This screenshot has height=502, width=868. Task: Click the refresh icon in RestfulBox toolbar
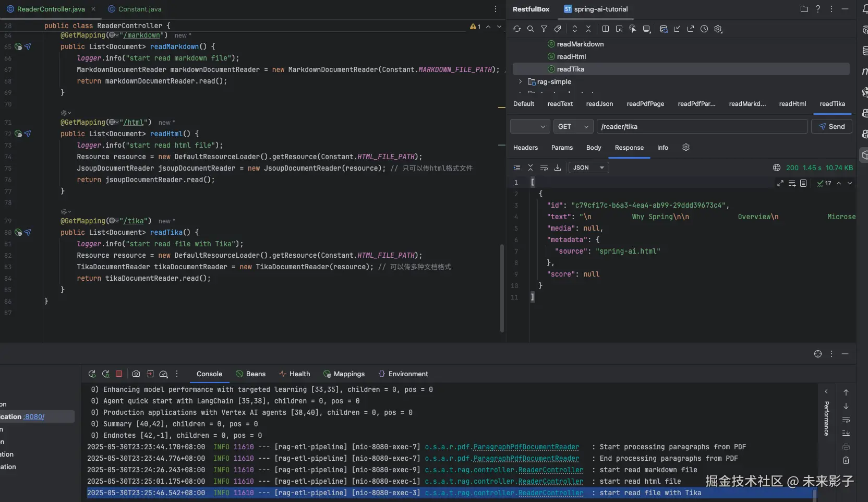point(516,29)
